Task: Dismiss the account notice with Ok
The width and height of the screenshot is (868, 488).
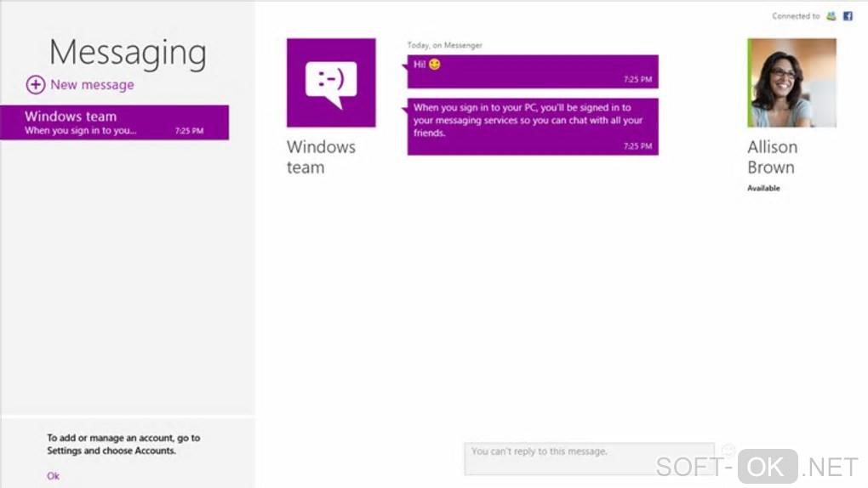Action: click(x=53, y=476)
